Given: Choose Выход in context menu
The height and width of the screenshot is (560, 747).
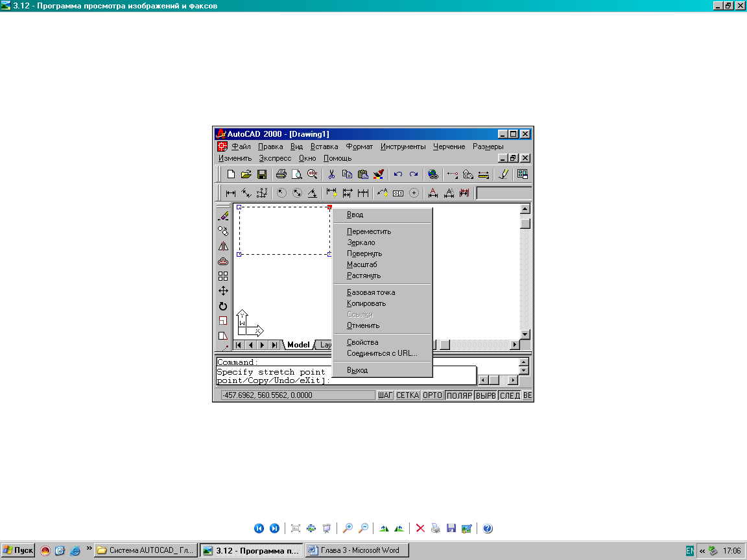Looking at the screenshot, I should pos(383,370).
